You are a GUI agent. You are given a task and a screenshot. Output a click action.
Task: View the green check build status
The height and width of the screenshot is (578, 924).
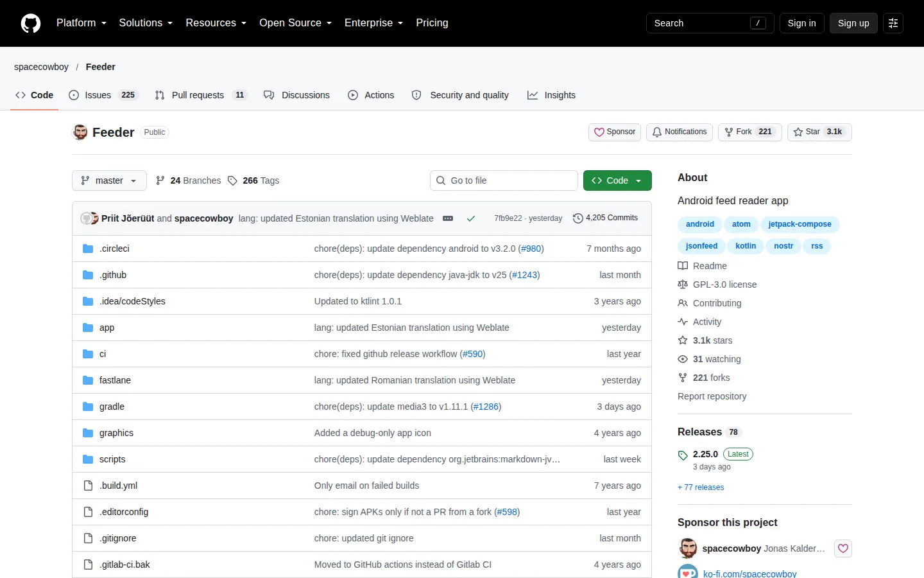(x=471, y=218)
